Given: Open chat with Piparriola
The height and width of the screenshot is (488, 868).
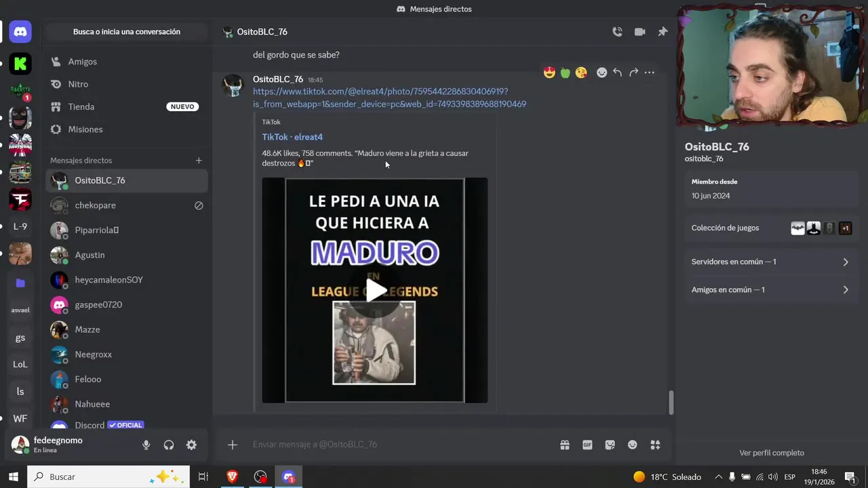Looking at the screenshot, I should click(127, 230).
